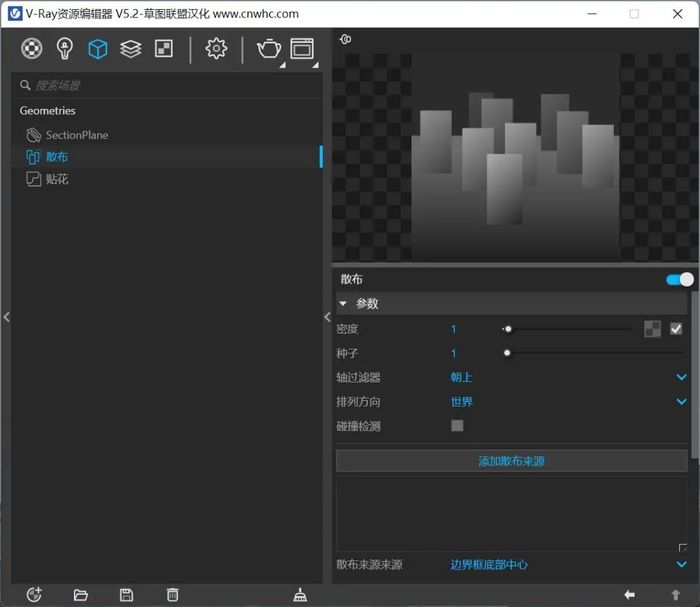Click the 轴过滤器 label

click(x=358, y=377)
